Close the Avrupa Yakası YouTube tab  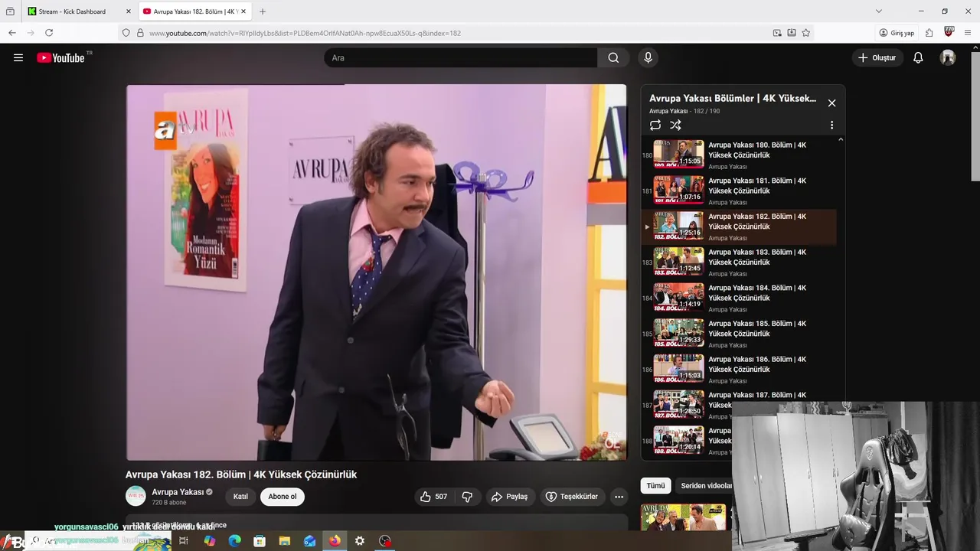243,11
